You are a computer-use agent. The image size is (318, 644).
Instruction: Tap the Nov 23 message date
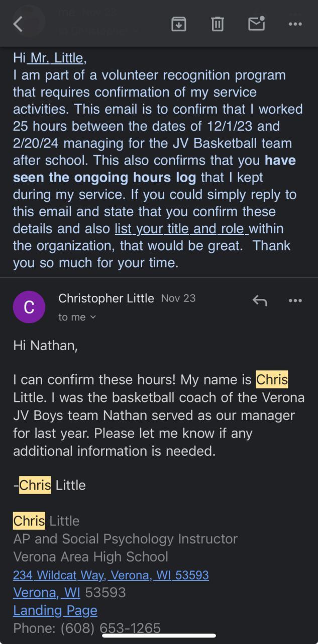(x=178, y=298)
